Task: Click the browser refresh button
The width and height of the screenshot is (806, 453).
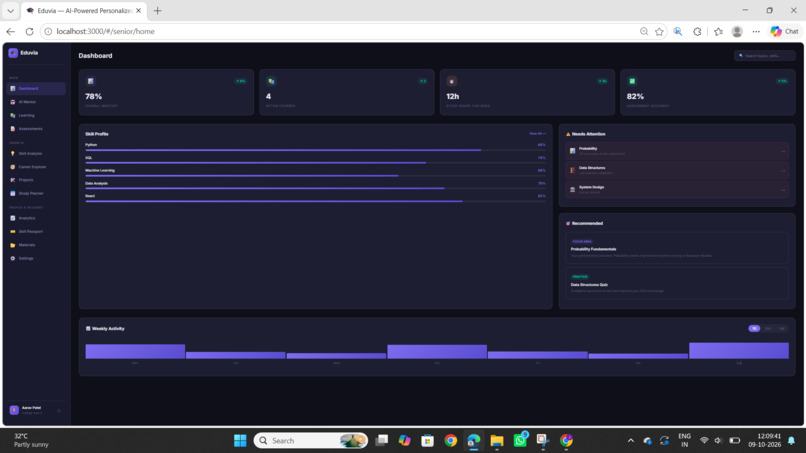Action: 29,31
